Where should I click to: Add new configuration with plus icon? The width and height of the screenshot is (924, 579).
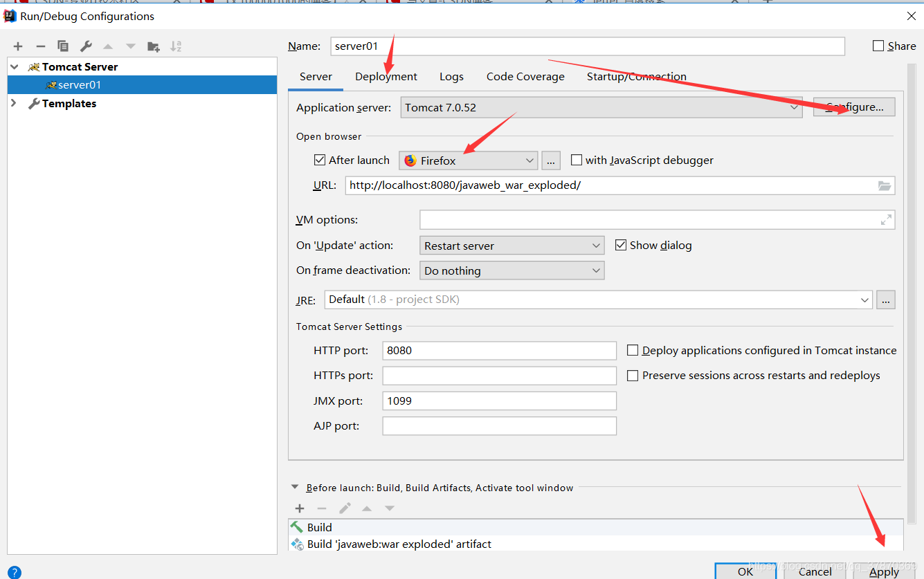(x=18, y=46)
